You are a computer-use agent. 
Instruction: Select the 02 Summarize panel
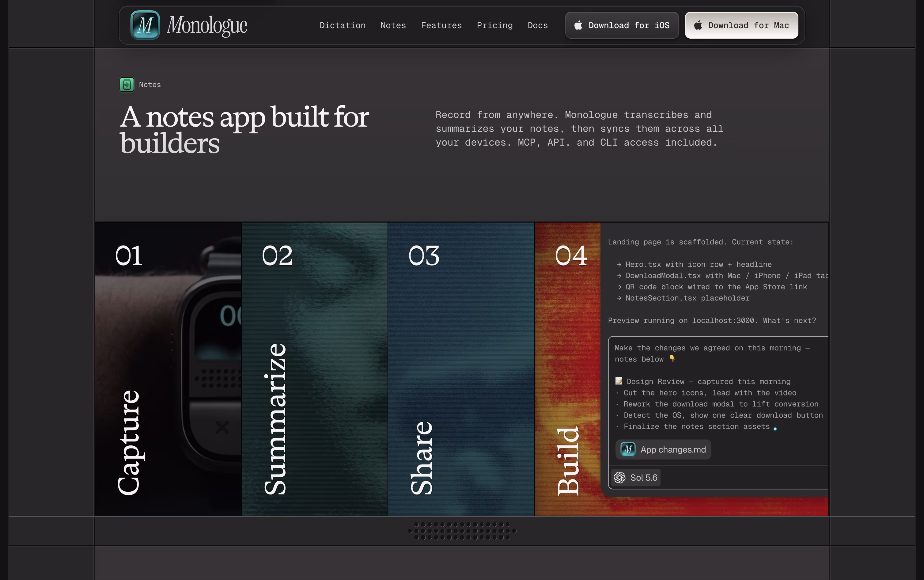point(315,369)
